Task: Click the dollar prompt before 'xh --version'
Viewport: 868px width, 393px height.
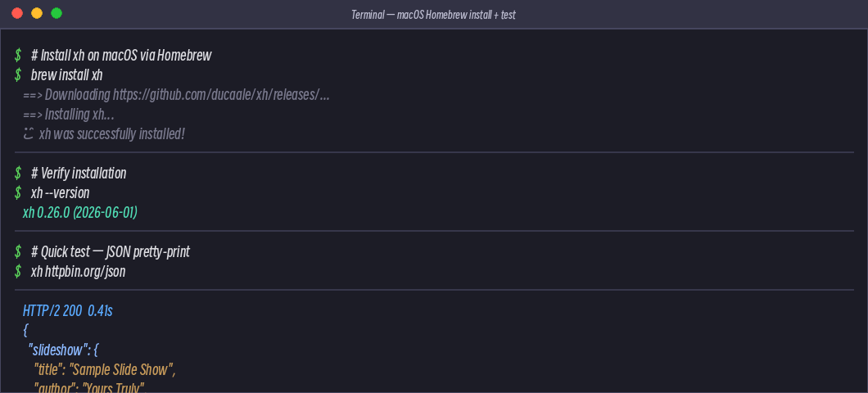Action: click(x=18, y=193)
